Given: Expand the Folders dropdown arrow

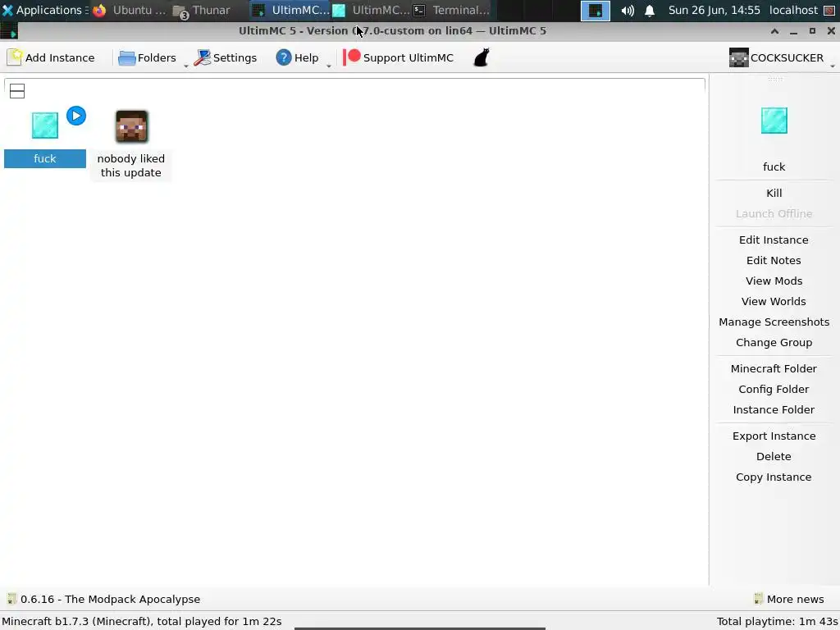Looking at the screenshot, I should pyautogui.click(x=186, y=66).
